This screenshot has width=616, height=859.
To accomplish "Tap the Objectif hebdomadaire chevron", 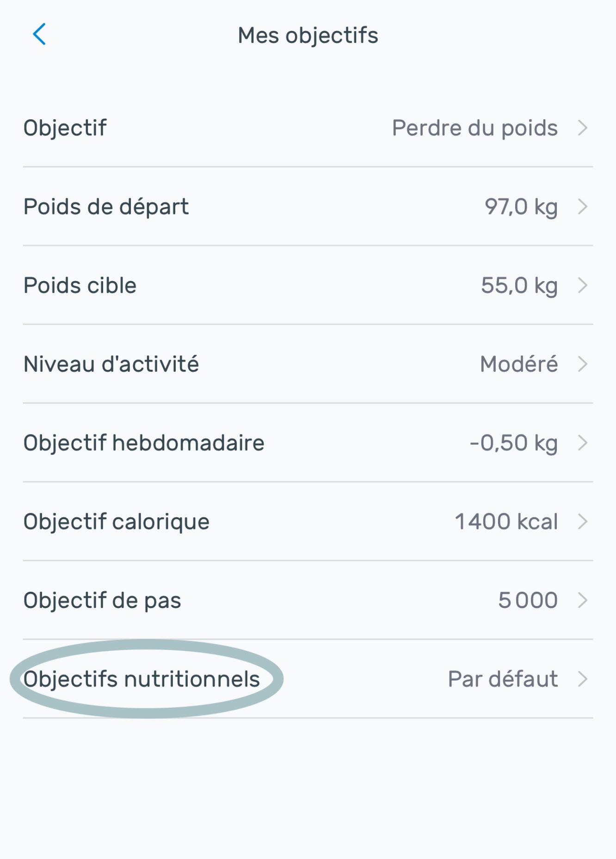I will click(x=582, y=443).
